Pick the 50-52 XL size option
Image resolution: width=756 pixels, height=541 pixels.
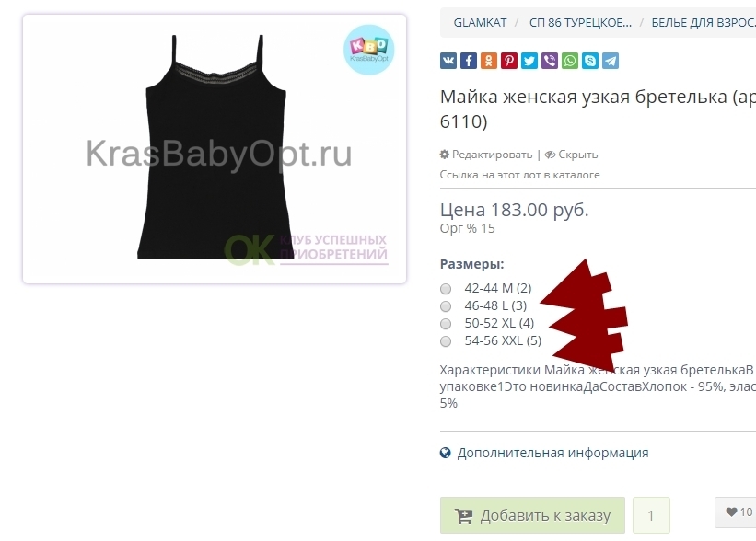pos(446,324)
